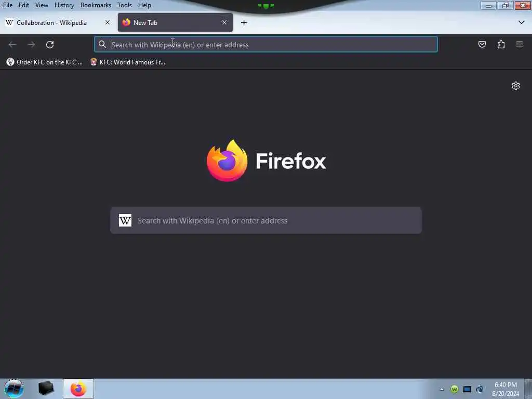Open new tab personalize gear settings
Screen dimensions: 532x399
516,86
